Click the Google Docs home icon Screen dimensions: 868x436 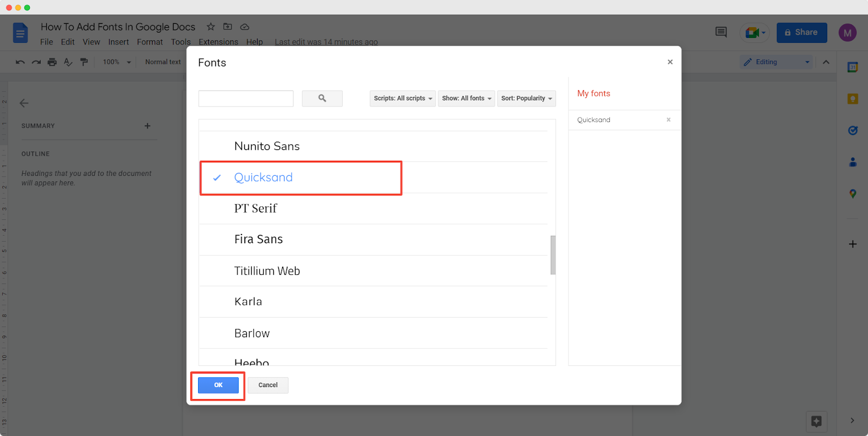click(20, 33)
